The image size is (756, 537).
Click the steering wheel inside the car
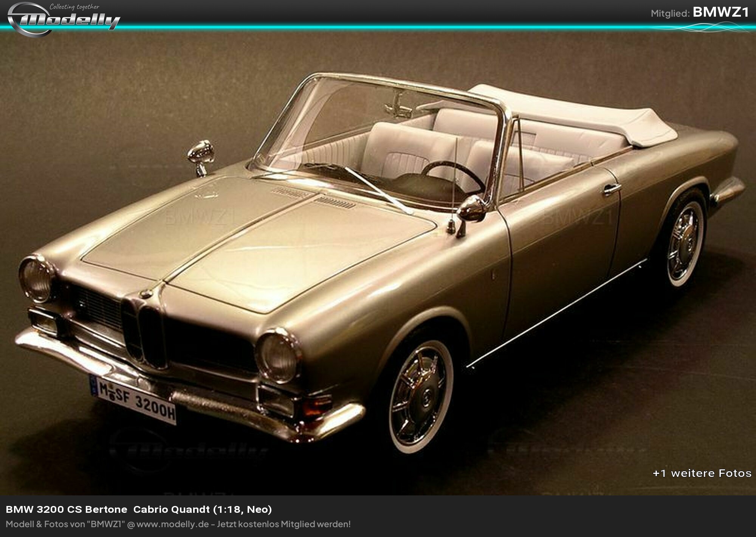pyautogui.click(x=454, y=177)
